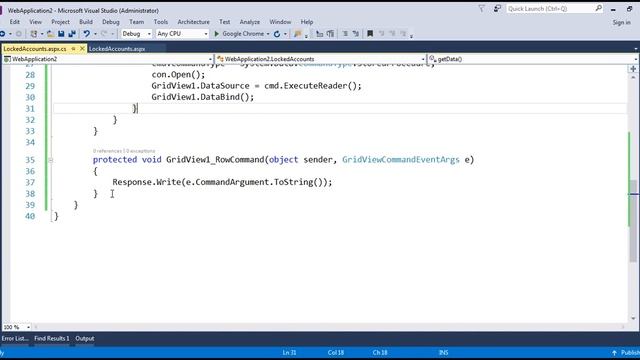Click the Redo arrow icon
The image size is (640, 360).
[x=104, y=34]
